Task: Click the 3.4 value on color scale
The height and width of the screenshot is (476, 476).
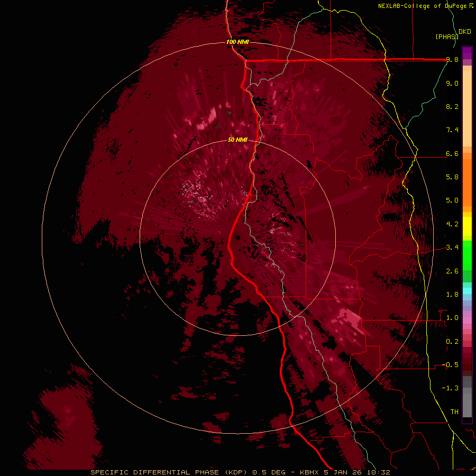Action: tap(452, 248)
